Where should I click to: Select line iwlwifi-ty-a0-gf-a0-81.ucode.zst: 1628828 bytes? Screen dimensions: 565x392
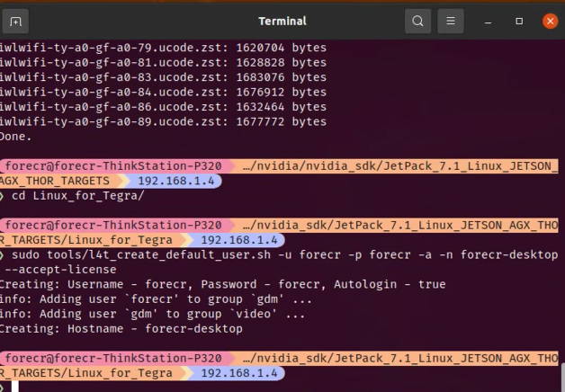click(x=163, y=63)
